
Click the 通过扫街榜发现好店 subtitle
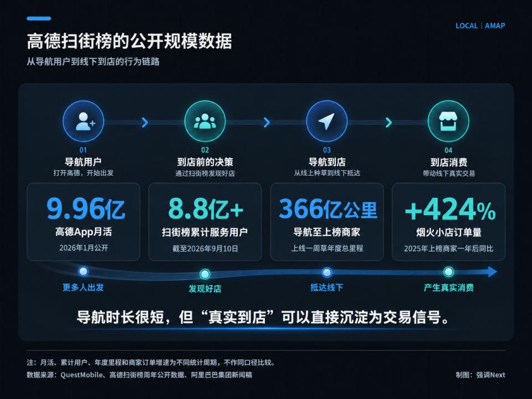point(205,173)
